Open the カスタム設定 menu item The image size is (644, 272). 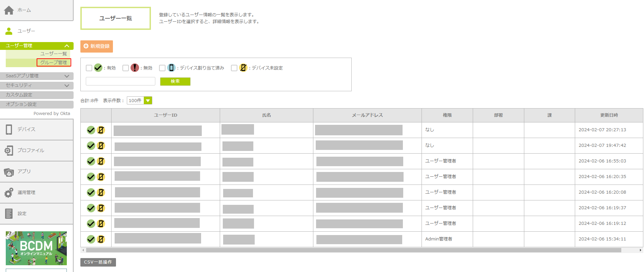point(37,95)
